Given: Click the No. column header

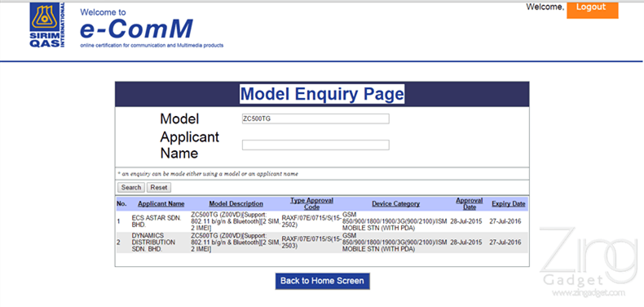Looking at the screenshot, I should (x=121, y=203).
